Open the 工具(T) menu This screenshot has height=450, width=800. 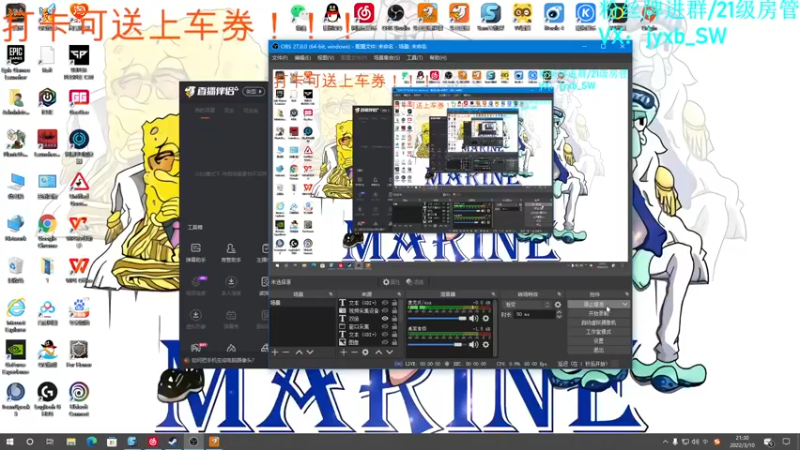(414, 58)
